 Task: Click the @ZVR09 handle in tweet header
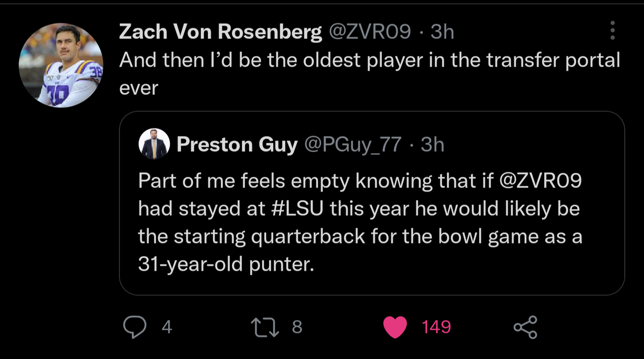(x=370, y=32)
